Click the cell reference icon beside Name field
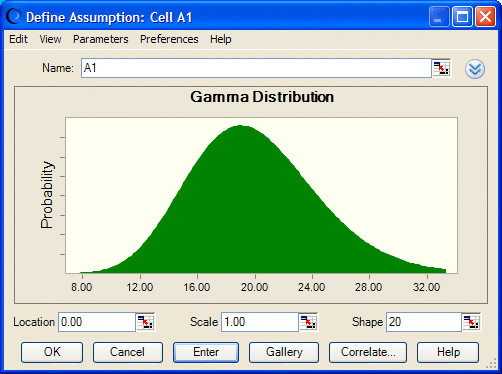 (x=441, y=68)
